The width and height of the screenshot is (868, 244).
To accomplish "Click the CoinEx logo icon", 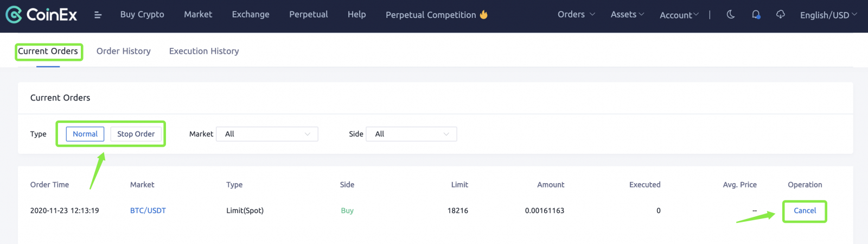I will [14, 15].
